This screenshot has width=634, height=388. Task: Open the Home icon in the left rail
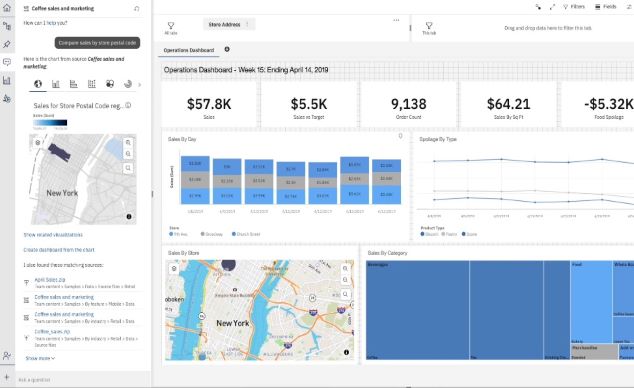click(x=7, y=8)
